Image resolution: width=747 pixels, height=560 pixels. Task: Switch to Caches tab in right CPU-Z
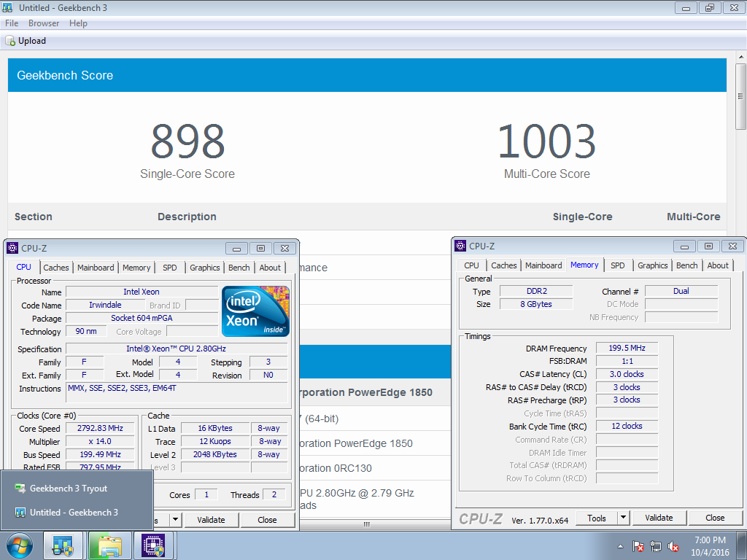tap(504, 265)
